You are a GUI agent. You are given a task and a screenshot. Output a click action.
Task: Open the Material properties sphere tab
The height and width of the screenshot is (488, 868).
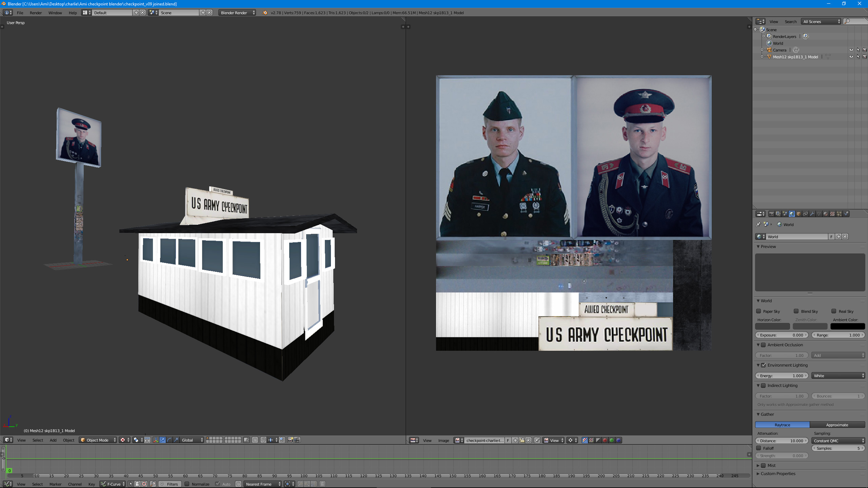tap(826, 214)
